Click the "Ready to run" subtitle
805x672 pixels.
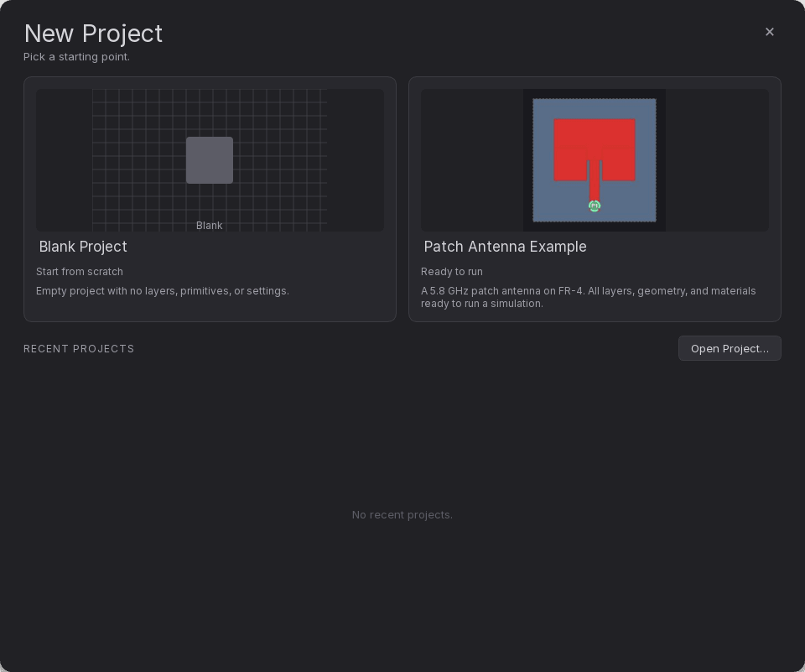(x=452, y=271)
